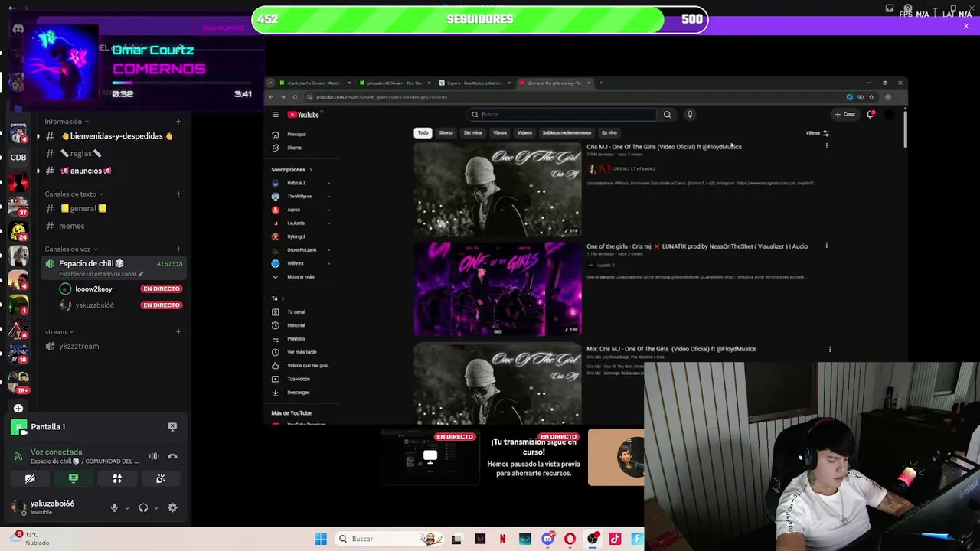
Task: Toggle Discord camera on or off
Action: click(30, 478)
